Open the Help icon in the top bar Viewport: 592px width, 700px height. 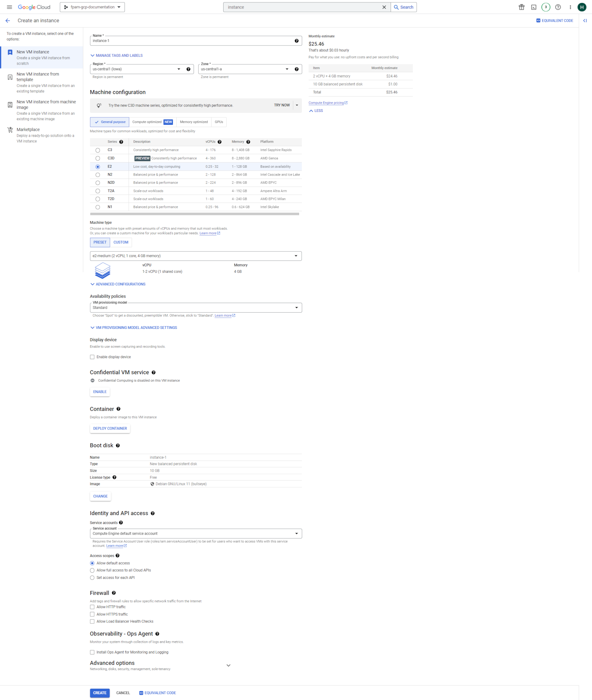558,7
